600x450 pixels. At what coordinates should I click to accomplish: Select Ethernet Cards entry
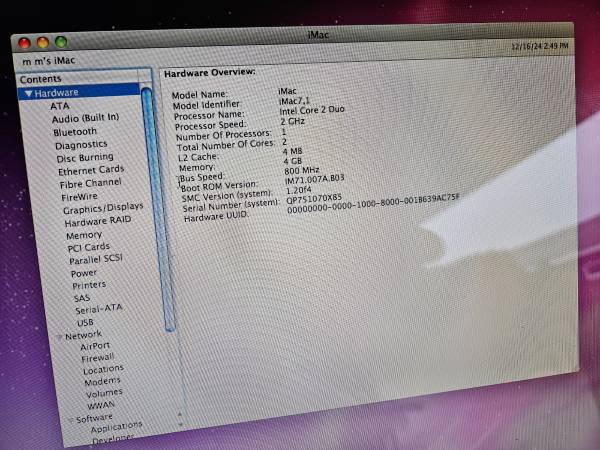pyautogui.click(x=91, y=170)
